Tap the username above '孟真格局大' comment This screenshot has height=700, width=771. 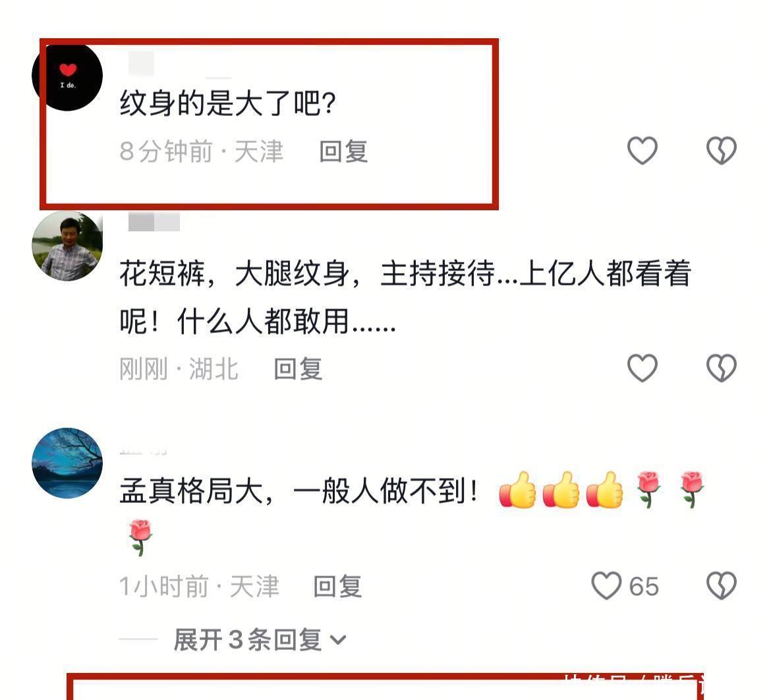tap(143, 451)
